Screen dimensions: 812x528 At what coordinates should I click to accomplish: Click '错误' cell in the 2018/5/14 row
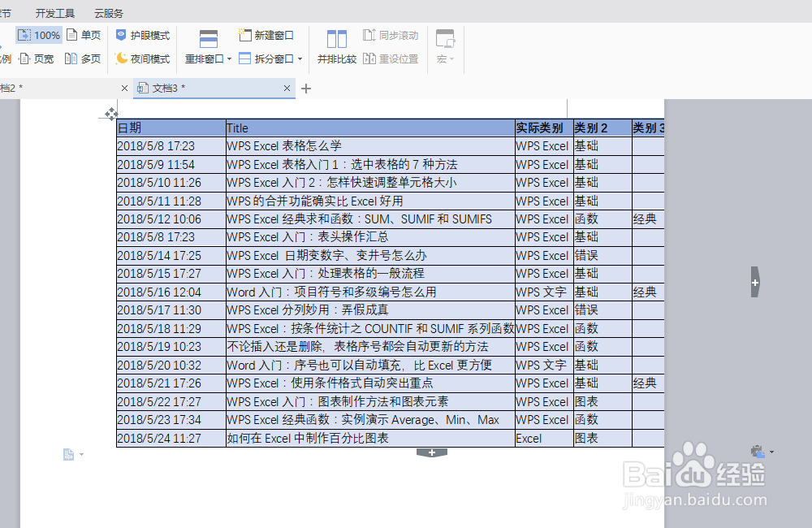coord(603,255)
